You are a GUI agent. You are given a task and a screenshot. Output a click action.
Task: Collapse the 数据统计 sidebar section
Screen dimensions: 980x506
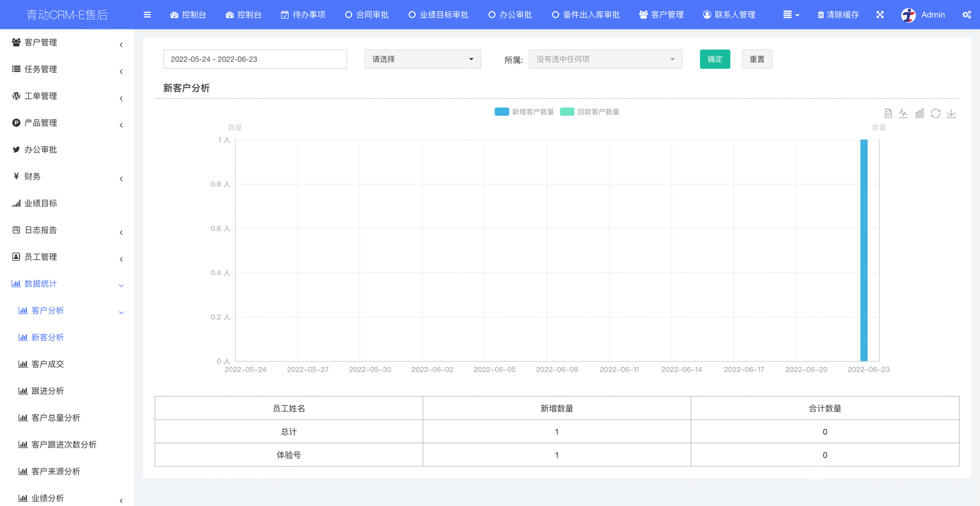point(66,284)
